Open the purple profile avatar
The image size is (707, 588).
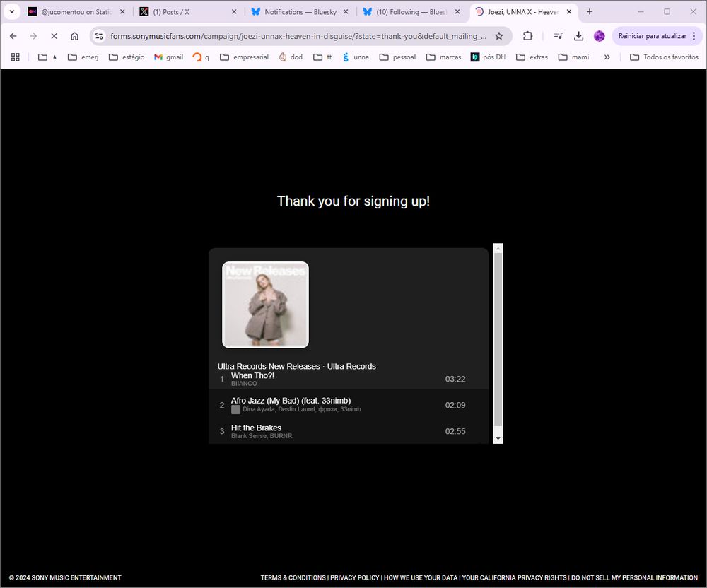click(x=599, y=36)
